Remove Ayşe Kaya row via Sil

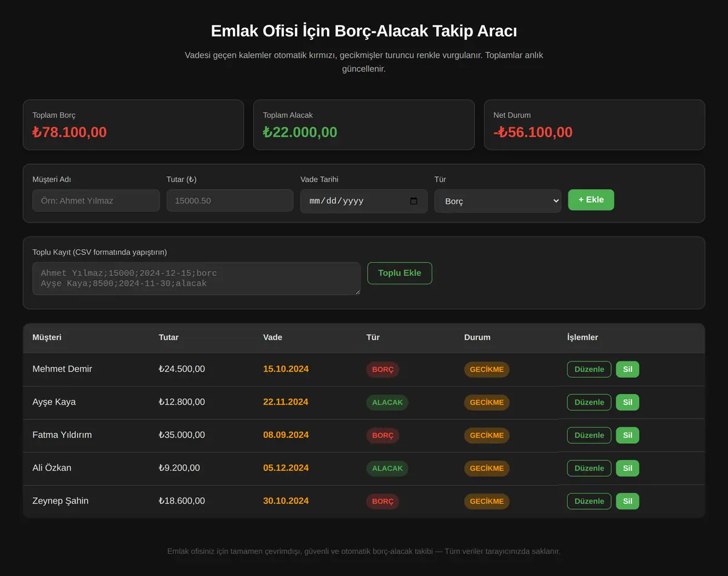point(627,402)
